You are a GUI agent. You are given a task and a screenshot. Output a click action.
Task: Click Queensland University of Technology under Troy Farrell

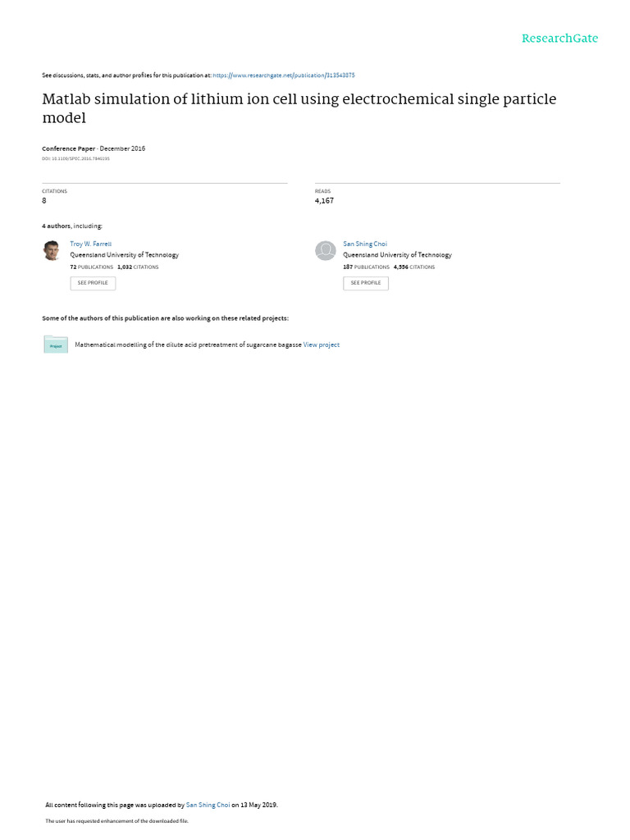point(125,255)
